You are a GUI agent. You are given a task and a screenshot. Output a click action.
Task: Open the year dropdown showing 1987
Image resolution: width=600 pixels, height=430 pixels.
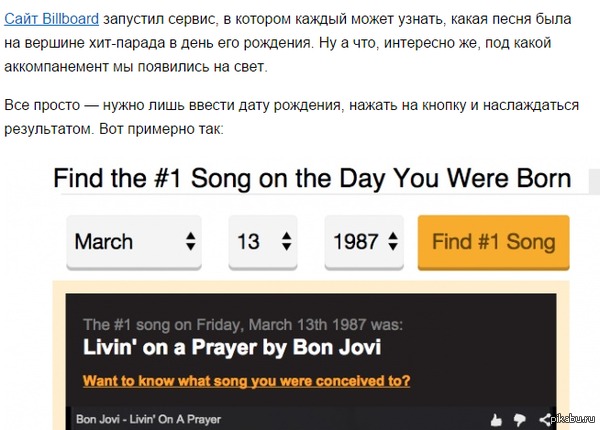[364, 242]
